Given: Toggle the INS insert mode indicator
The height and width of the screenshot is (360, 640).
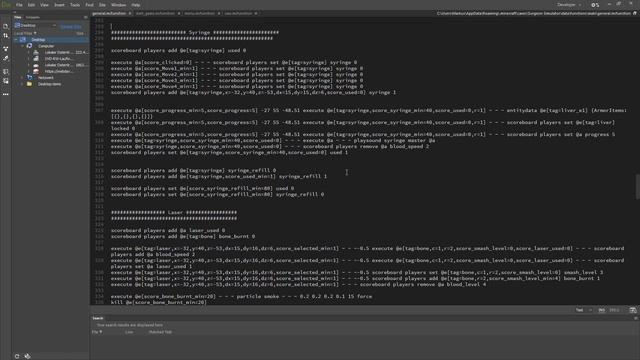Looking at the screenshot, I should tap(601, 310).
